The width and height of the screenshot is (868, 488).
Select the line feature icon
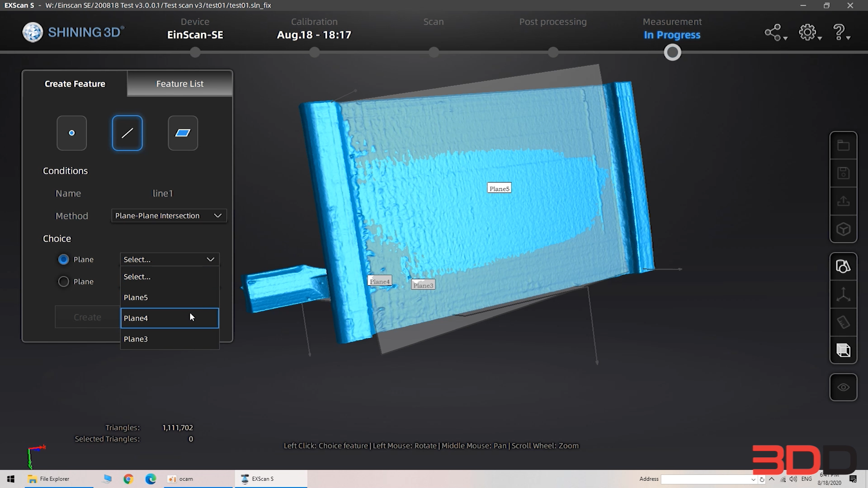coord(127,133)
